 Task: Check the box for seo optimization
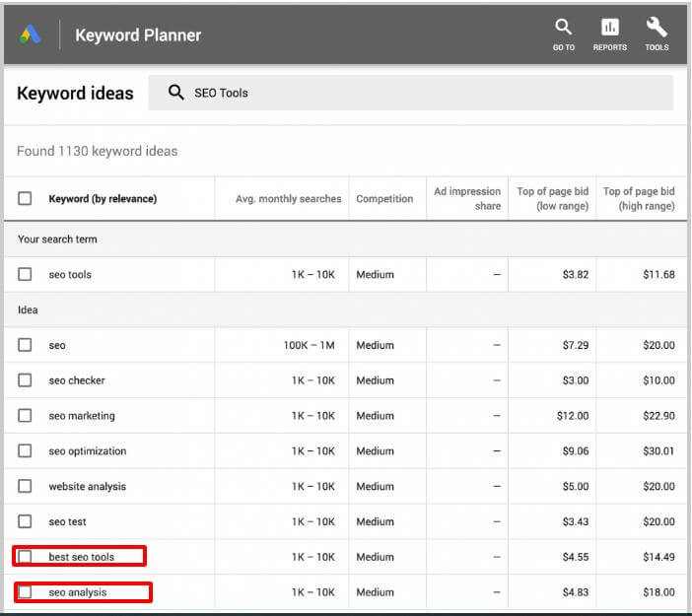coord(25,450)
